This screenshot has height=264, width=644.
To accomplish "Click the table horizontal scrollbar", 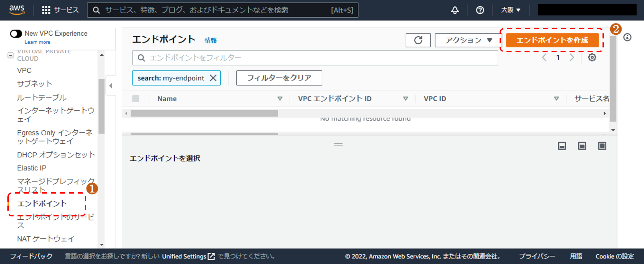I will pyautogui.click(x=204, y=114).
